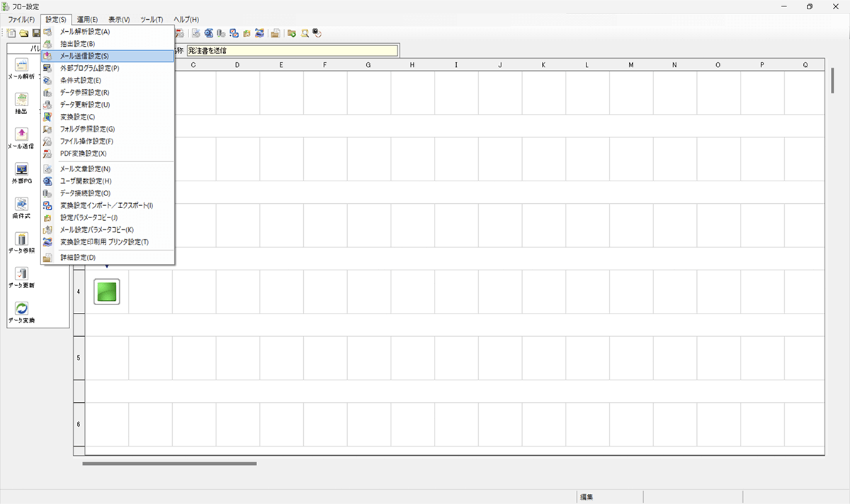The image size is (850, 504).
Task: Click the Open folder toolbar icon
Action: click(24, 33)
